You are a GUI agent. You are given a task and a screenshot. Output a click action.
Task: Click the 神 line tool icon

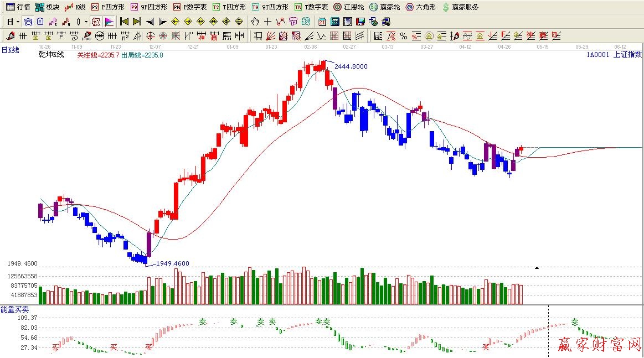click(201, 36)
